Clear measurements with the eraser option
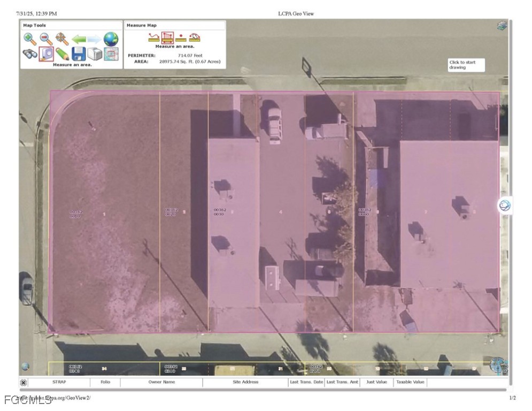Viewport: 532px width, 411px height. click(x=195, y=37)
